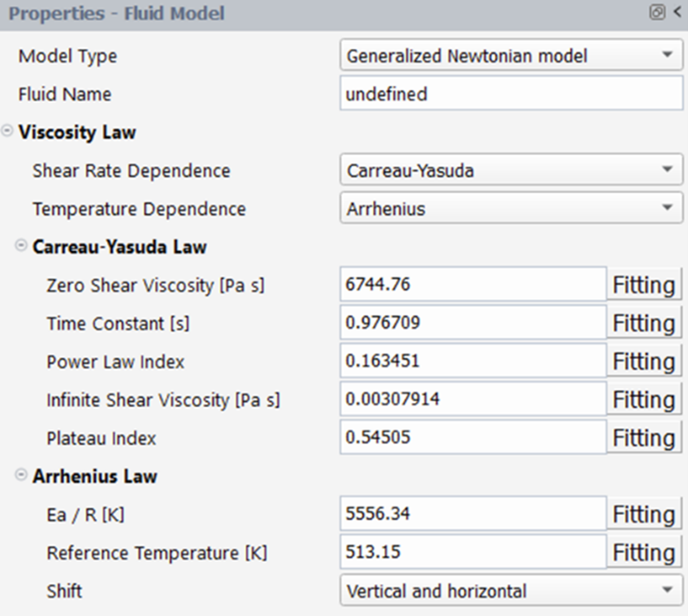
Task: Open the Temperature Dependence dropdown
Action: click(x=511, y=209)
